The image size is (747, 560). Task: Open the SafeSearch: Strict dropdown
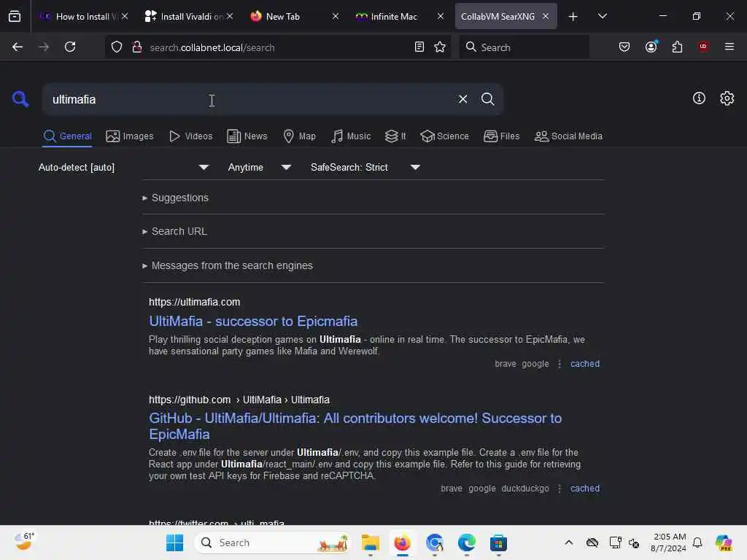tap(365, 167)
